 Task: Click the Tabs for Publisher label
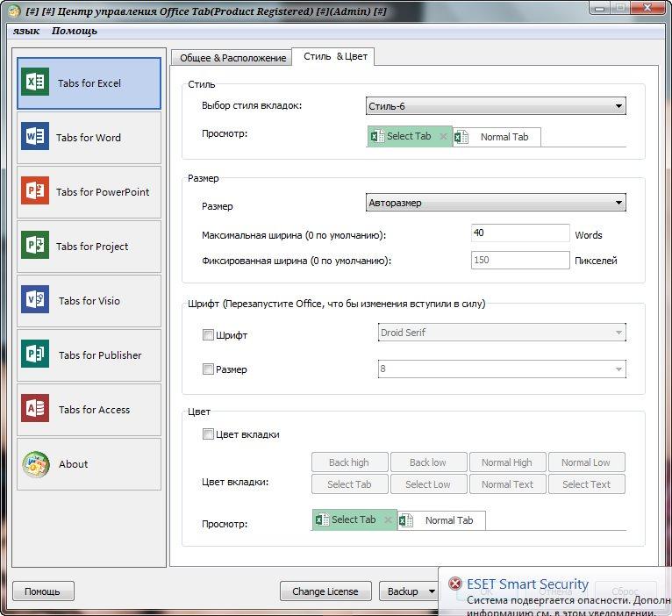(x=100, y=355)
